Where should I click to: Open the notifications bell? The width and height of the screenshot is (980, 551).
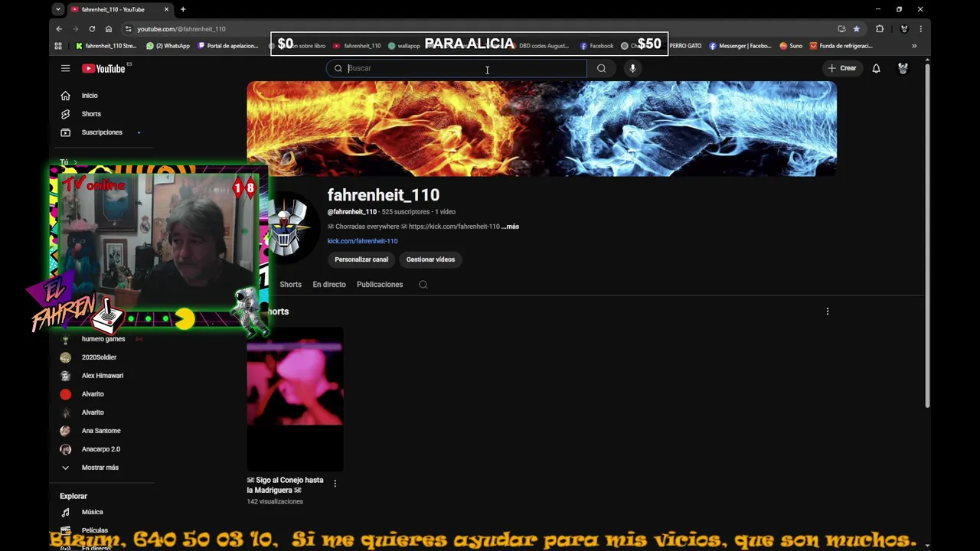[876, 68]
